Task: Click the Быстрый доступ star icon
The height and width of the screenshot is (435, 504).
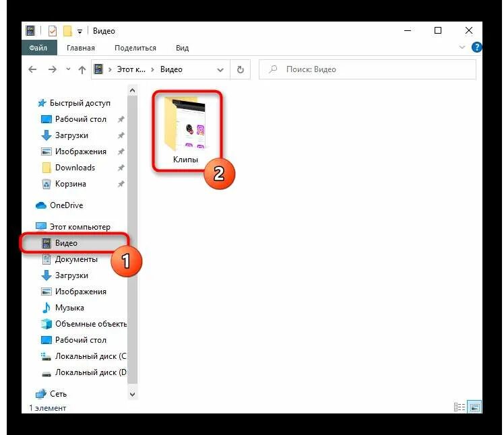Action: [x=42, y=103]
